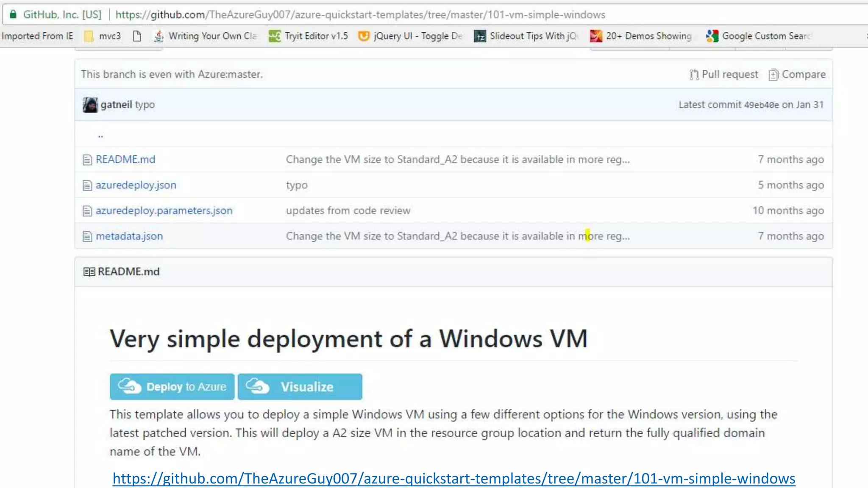Click the gatneil avatar image
The image size is (868, 488).
coord(90,105)
